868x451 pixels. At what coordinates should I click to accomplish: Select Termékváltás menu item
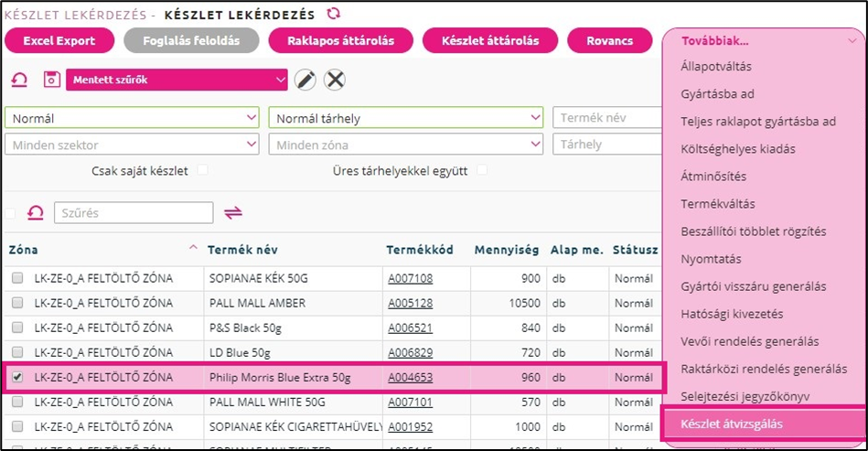(718, 204)
